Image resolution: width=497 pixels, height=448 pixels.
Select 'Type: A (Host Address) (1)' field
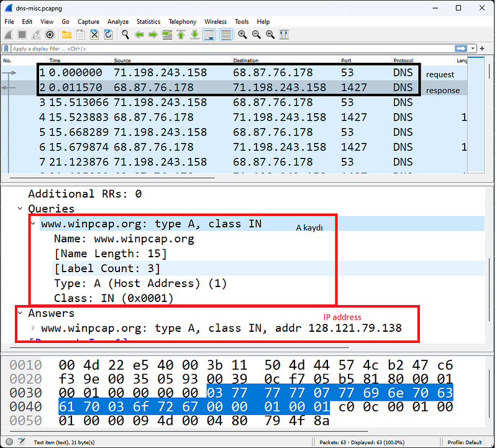click(140, 283)
